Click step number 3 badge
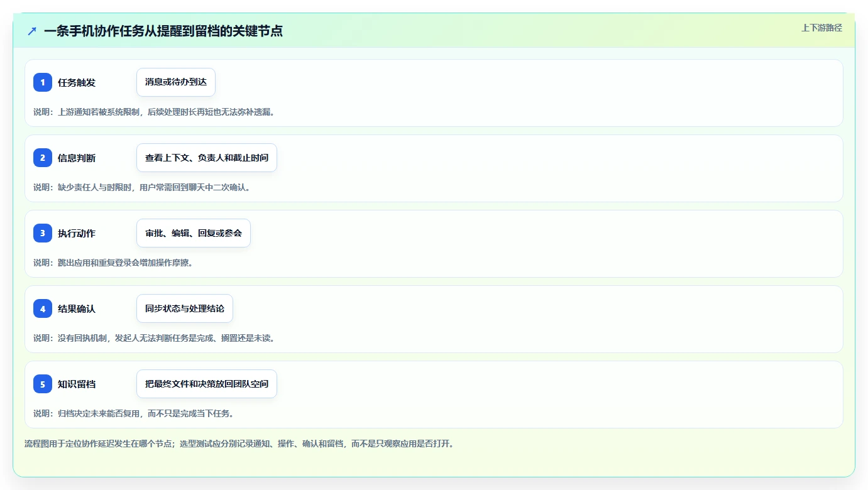The height and width of the screenshot is (490, 868). (43, 233)
